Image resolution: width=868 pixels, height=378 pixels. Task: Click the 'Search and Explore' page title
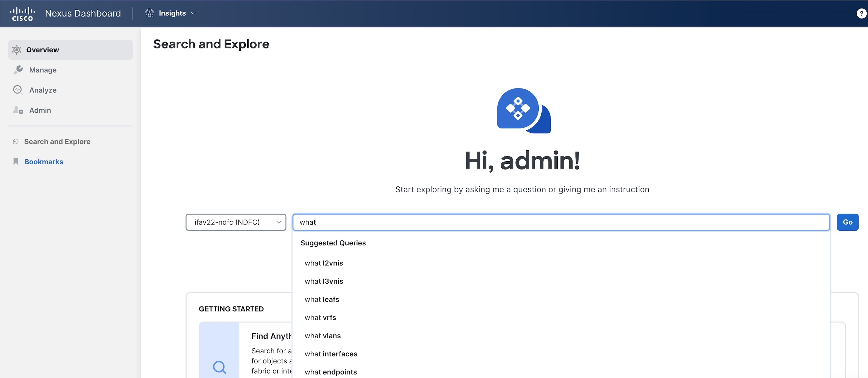click(x=211, y=44)
